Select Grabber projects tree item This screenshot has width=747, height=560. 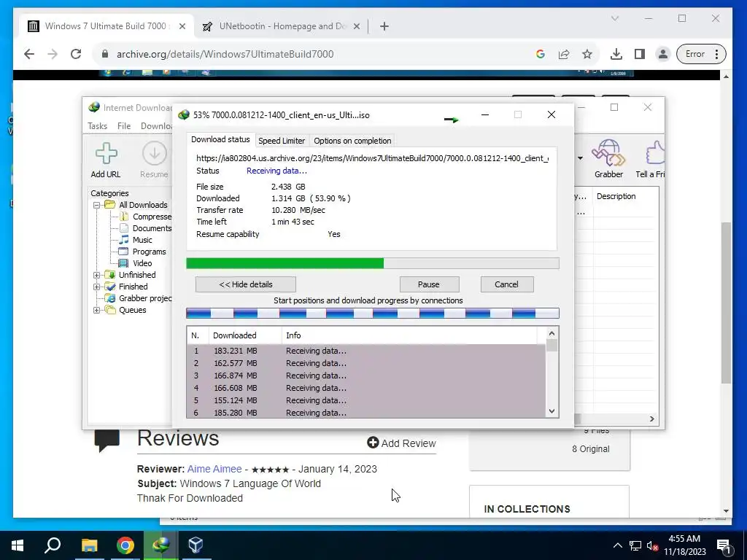pyautogui.click(x=139, y=298)
